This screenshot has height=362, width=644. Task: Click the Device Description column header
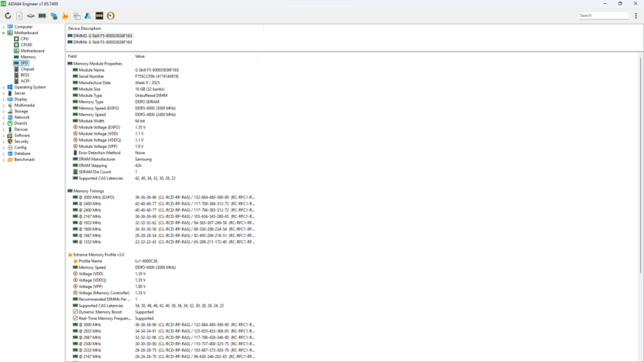[164, 28]
